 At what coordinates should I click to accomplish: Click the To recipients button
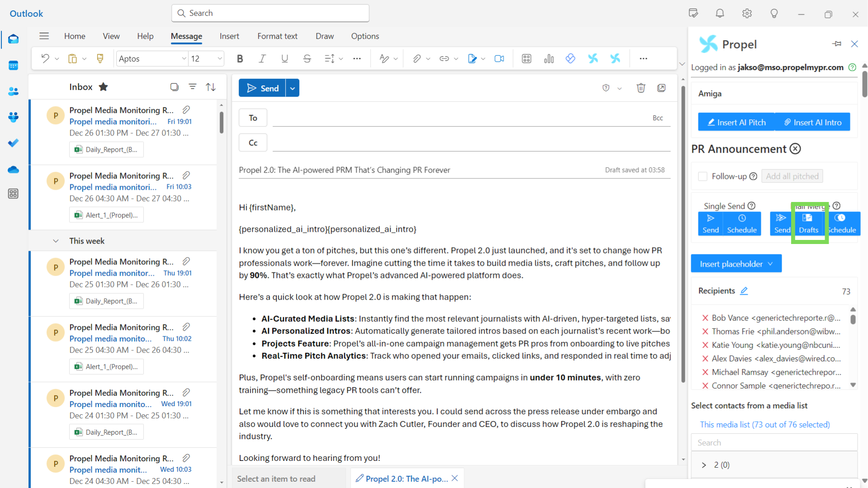pyautogui.click(x=253, y=118)
